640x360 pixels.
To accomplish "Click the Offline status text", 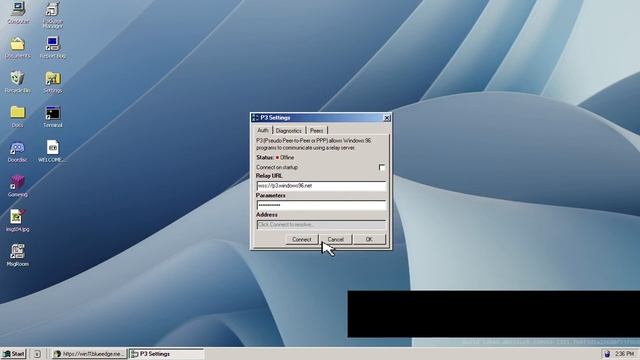I will click(x=287, y=158).
